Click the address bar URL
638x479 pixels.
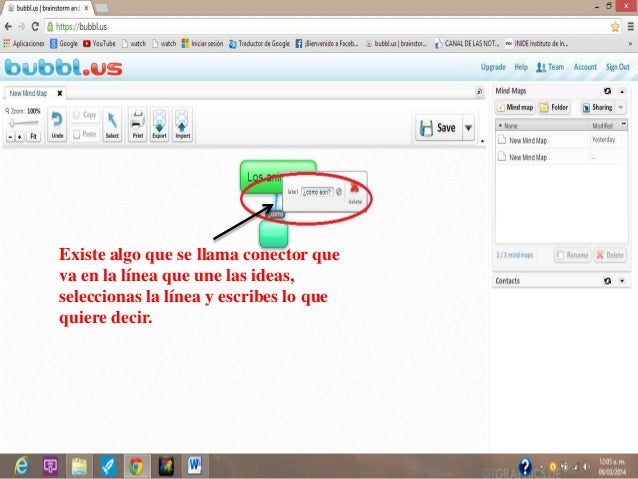(x=81, y=27)
